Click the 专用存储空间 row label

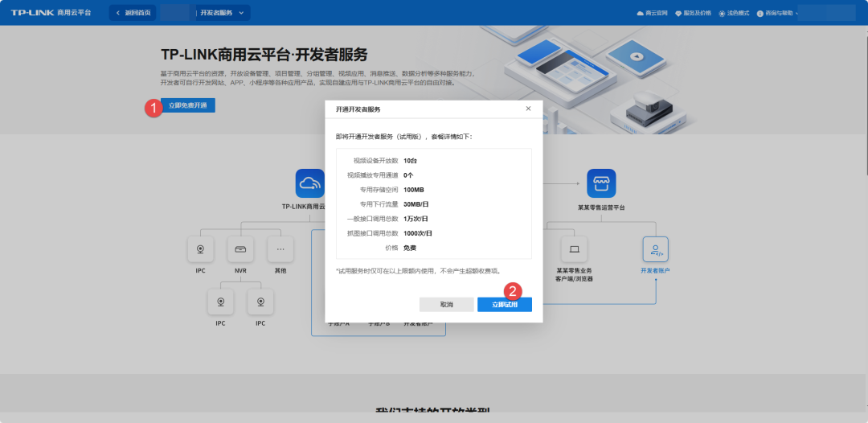pos(379,189)
